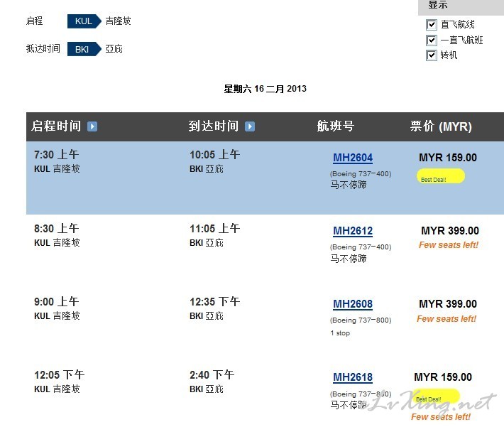Click the BKI destination airport badge
The width and height of the screenshot is (504, 427).
pos(84,49)
